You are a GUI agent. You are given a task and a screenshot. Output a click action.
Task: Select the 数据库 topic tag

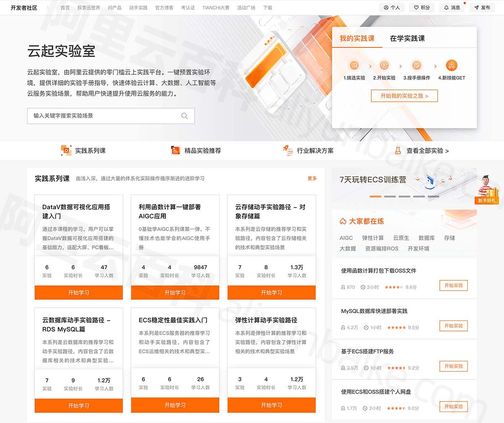(427, 238)
